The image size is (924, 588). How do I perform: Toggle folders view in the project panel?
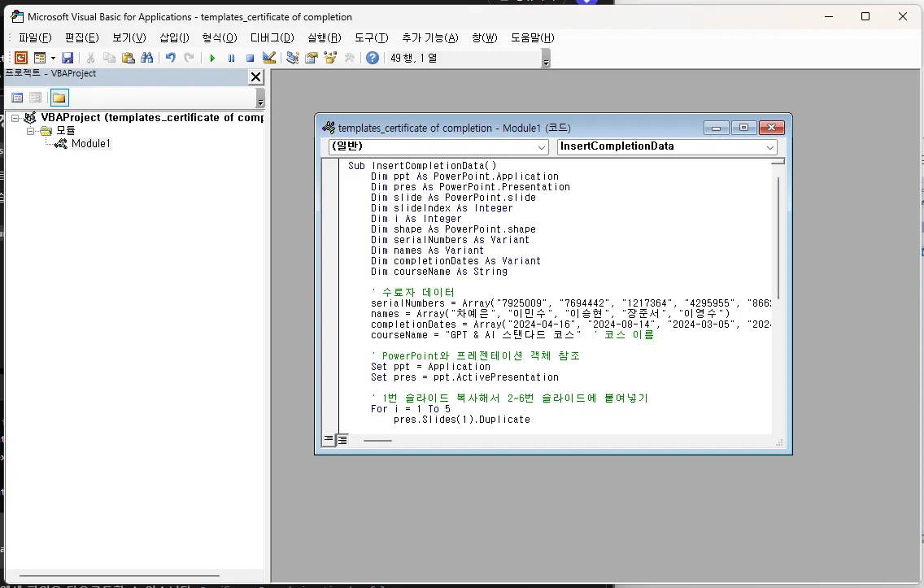59,98
